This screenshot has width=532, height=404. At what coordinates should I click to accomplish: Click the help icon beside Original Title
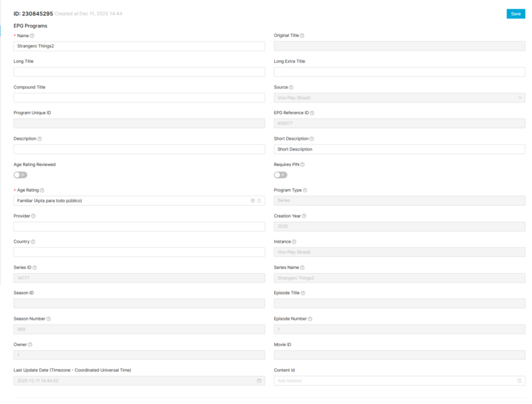pyautogui.click(x=302, y=36)
